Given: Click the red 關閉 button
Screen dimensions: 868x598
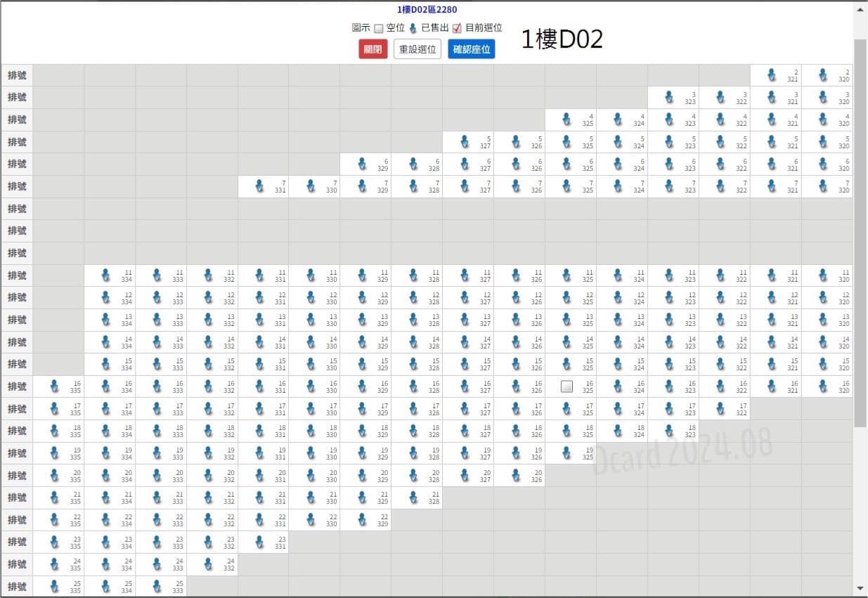Looking at the screenshot, I should pyautogui.click(x=373, y=49).
